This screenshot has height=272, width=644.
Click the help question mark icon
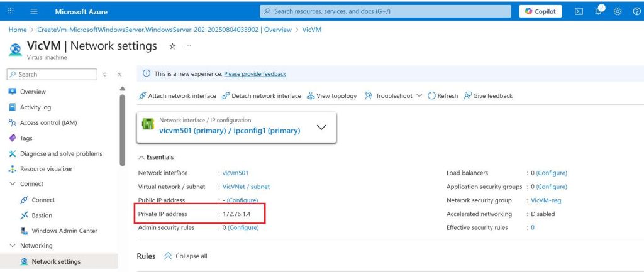pyautogui.click(x=635, y=11)
